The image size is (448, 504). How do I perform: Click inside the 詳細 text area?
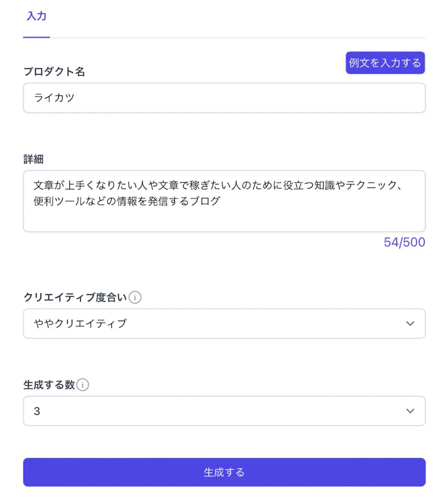[224, 216]
